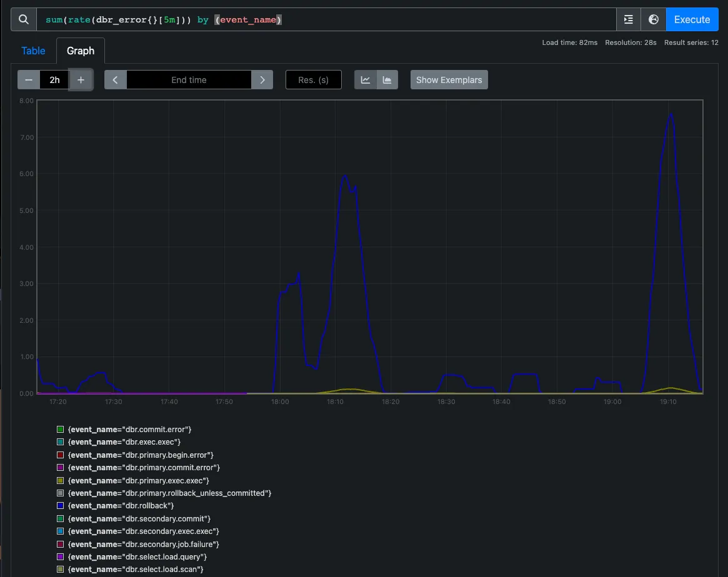728x577 pixels.
Task: Open the Table tab
Action: pos(33,51)
